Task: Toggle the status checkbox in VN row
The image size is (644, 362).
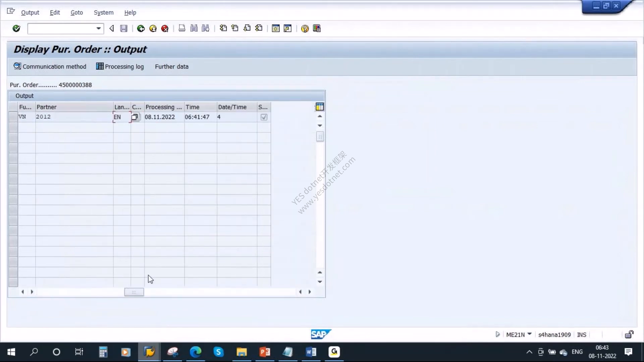Action: [x=264, y=117]
